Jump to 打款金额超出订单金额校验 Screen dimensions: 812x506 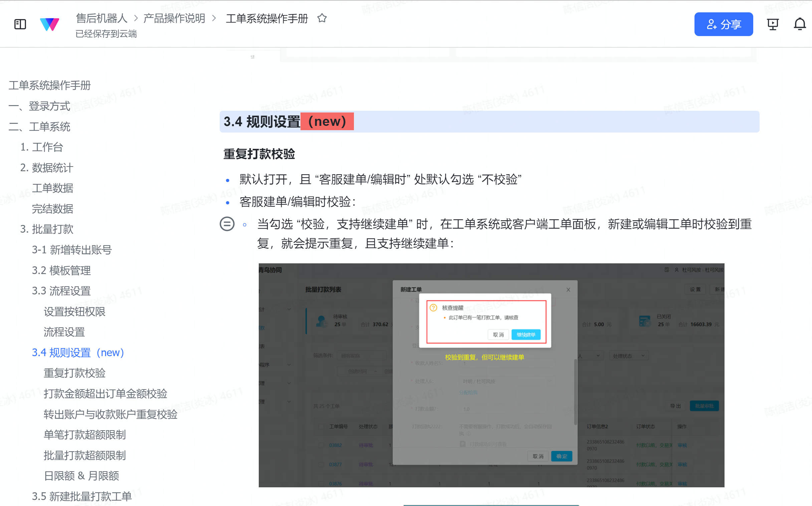pyautogui.click(x=106, y=394)
